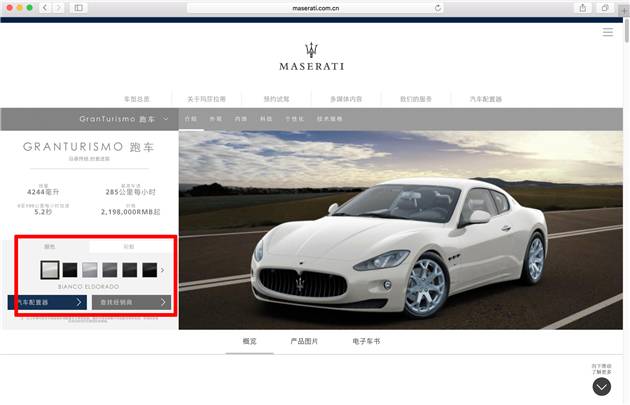Pick the white Bianco Eldorado color swatch
The height and width of the screenshot is (405, 630).
click(x=50, y=270)
